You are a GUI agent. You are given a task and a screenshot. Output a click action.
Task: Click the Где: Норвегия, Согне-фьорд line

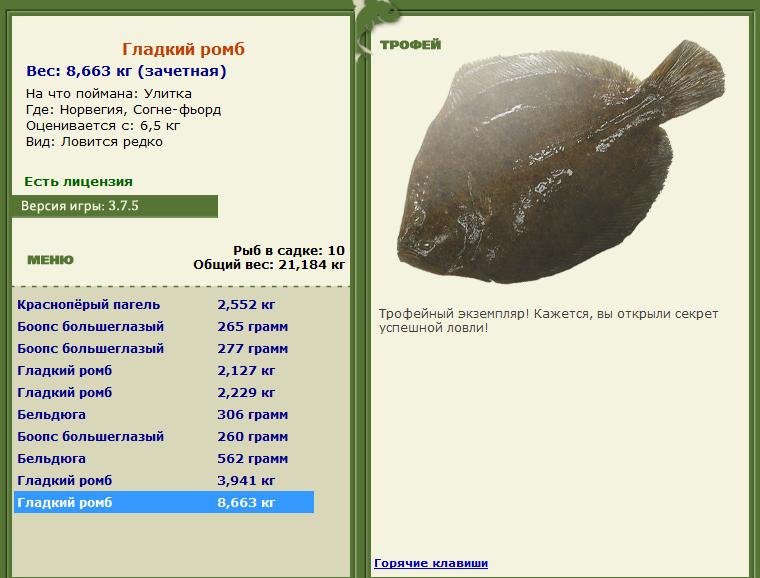click(x=124, y=110)
